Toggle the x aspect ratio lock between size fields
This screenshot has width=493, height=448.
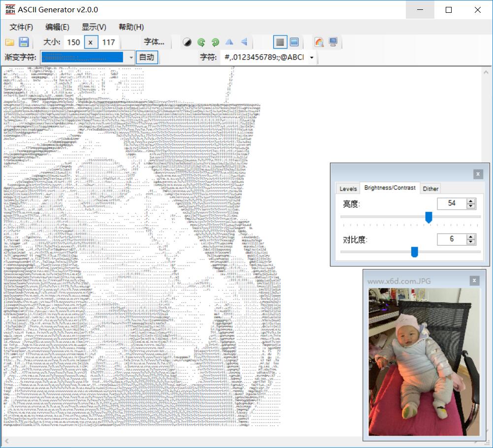point(91,42)
